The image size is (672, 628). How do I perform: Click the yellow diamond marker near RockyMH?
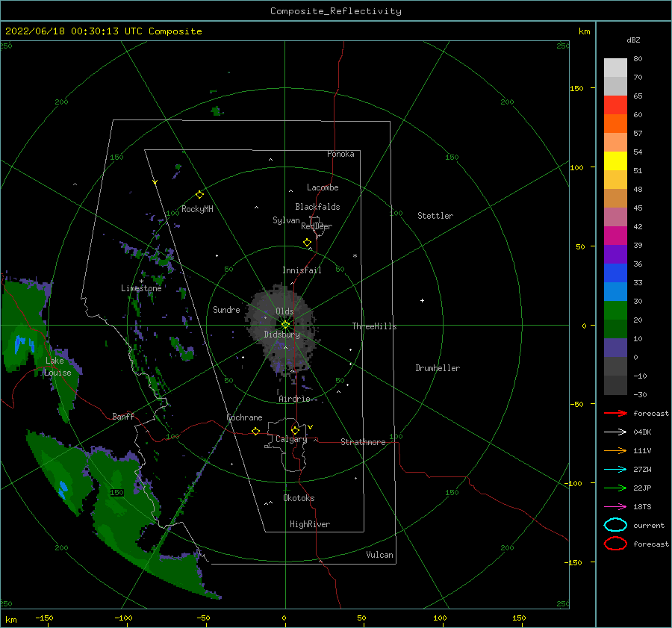coord(199,195)
